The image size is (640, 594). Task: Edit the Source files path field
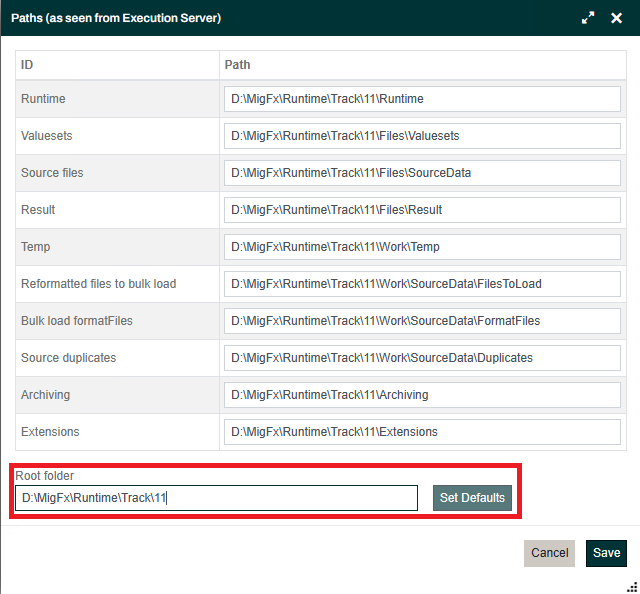point(422,173)
